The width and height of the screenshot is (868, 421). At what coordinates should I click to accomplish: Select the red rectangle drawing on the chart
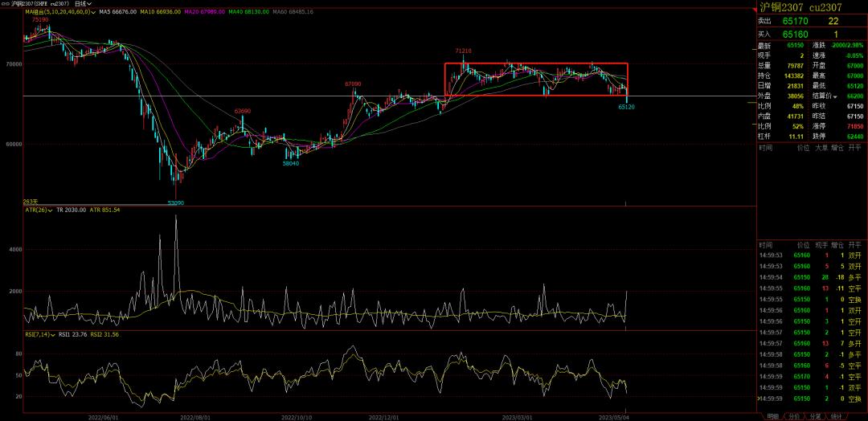coord(535,63)
